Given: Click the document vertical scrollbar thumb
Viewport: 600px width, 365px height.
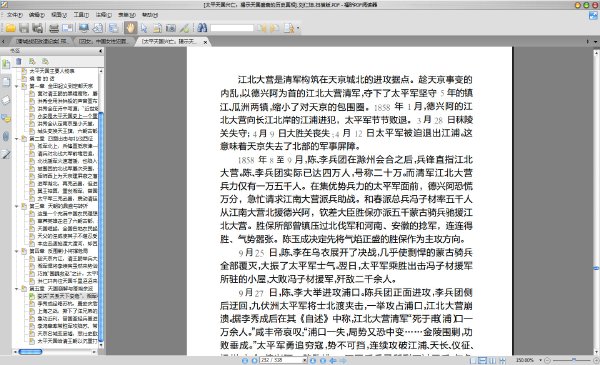Looking at the screenshot, I should [596, 269].
